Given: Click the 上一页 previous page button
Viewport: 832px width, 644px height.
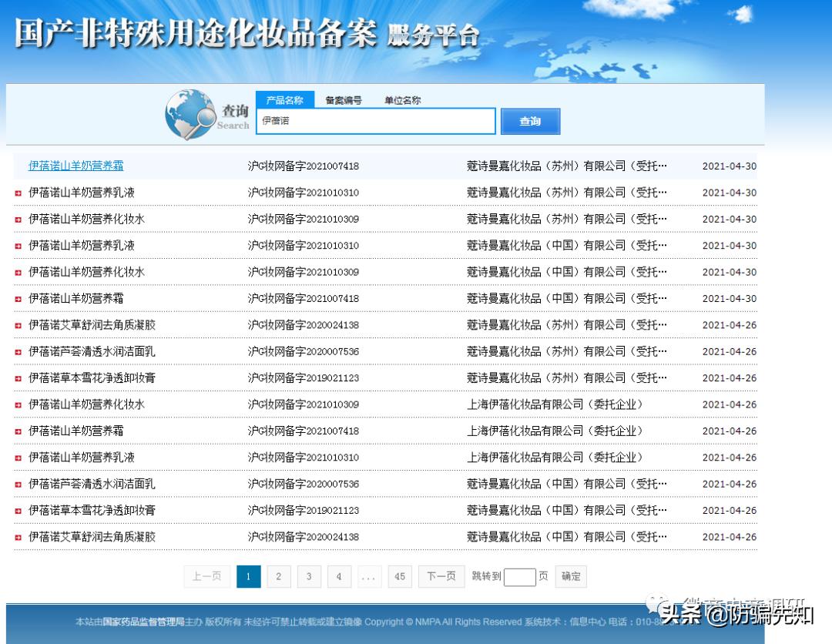Looking at the screenshot, I should point(206,576).
